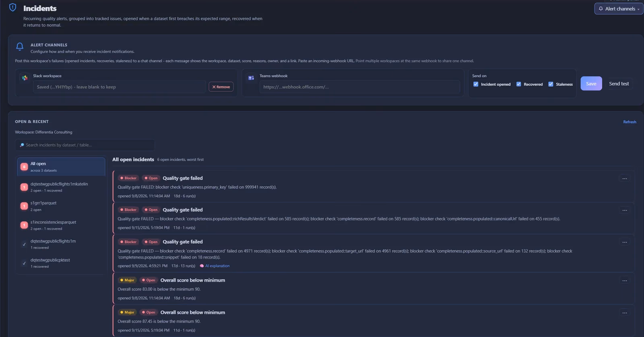Click the Teams webhook URL field

(359, 87)
